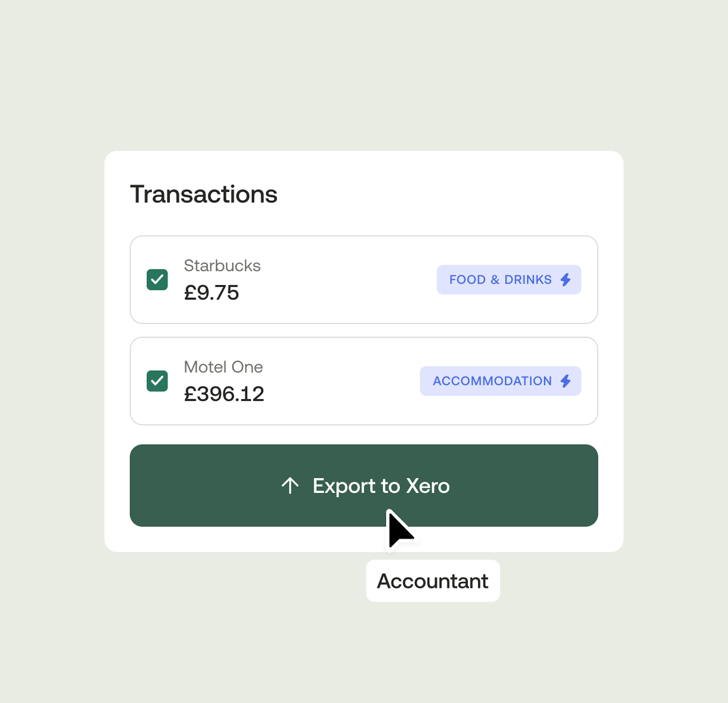Open the FOOD & DRINKS category tag
Viewport: 728px width, 703px height.
(509, 279)
